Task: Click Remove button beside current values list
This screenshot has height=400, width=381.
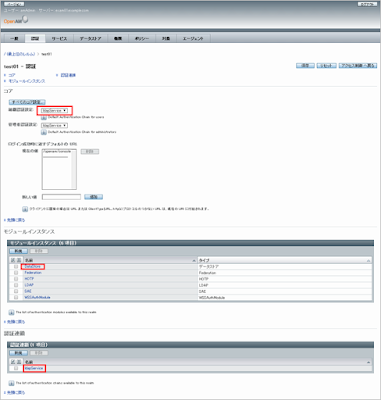Action: pos(90,151)
